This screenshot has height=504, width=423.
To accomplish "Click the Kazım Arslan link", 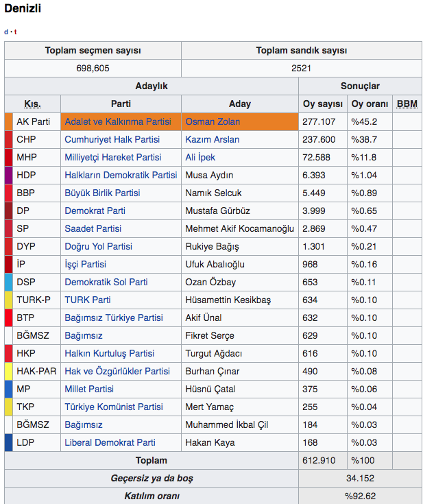I will click(213, 140).
